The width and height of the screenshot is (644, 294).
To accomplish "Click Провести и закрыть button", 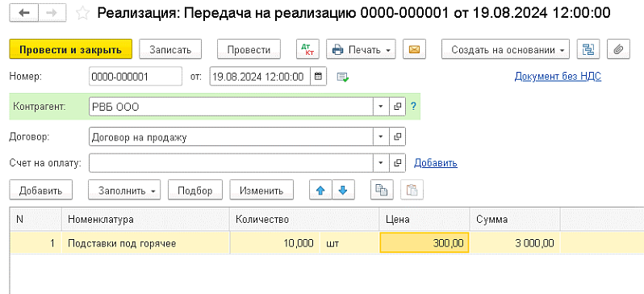I will (x=71, y=50).
